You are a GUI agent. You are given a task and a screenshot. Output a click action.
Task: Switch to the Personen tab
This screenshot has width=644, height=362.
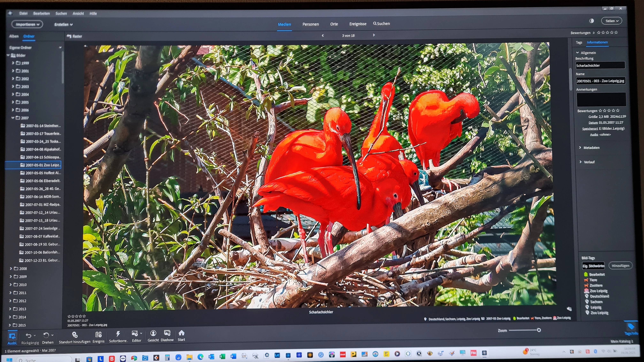tap(310, 24)
